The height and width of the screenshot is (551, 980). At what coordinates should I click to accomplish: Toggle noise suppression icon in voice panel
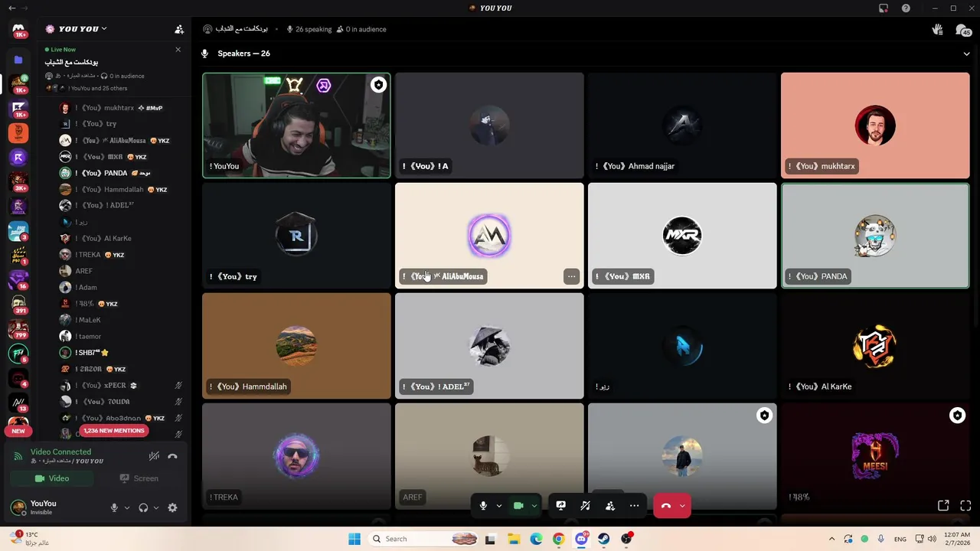click(154, 456)
